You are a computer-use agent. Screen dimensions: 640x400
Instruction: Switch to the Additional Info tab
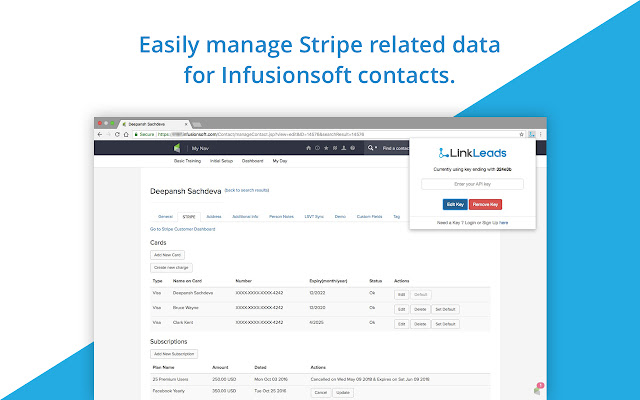(245, 217)
